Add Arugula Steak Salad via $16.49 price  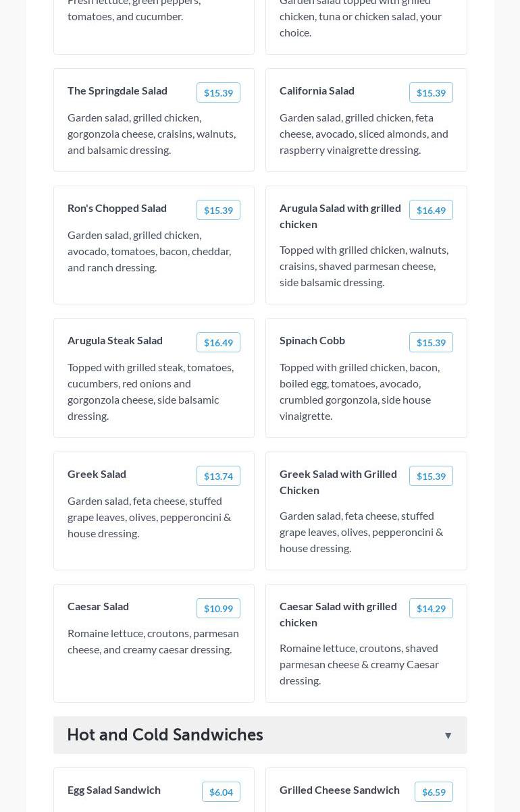(x=218, y=343)
